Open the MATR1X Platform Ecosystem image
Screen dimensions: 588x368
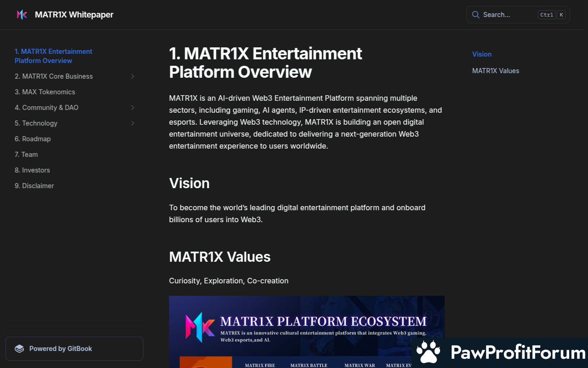click(x=306, y=331)
